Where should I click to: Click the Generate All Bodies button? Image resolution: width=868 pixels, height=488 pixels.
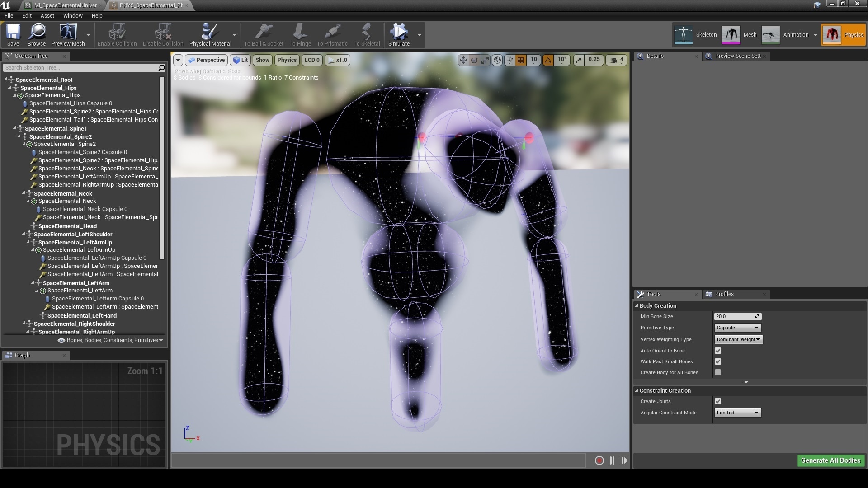point(830,460)
